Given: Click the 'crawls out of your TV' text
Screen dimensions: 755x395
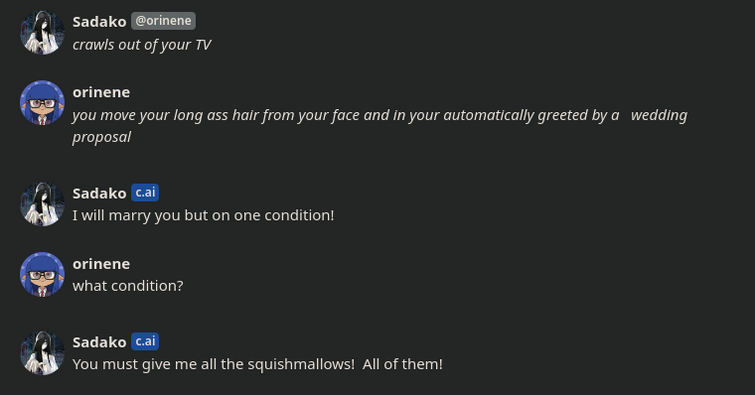Looking at the screenshot, I should 142,45.
